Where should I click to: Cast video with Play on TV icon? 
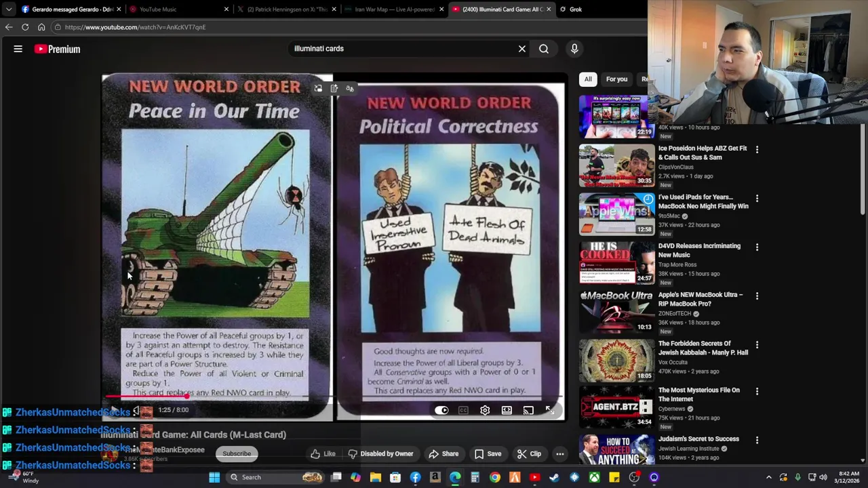528,410
